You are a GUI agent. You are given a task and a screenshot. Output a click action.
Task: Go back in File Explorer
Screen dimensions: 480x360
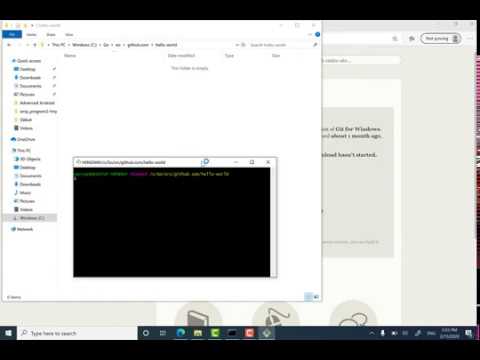click(9, 45)
